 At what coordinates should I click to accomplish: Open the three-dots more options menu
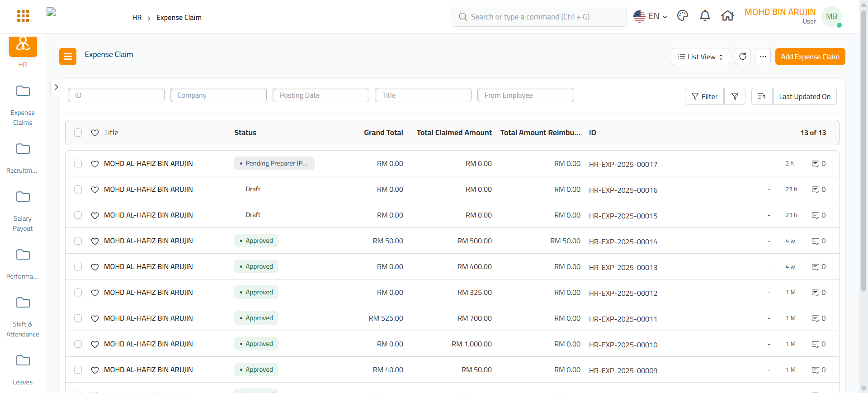(763, 57)
